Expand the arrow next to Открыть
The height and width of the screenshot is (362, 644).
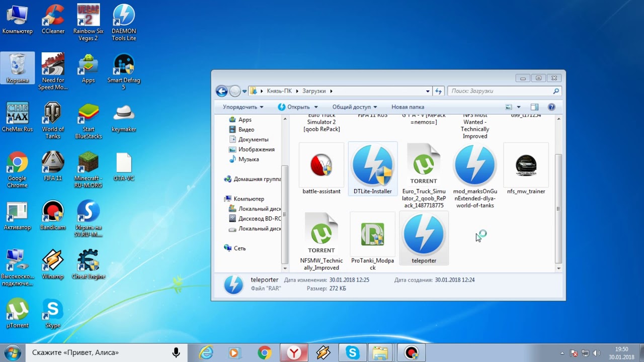316,107
